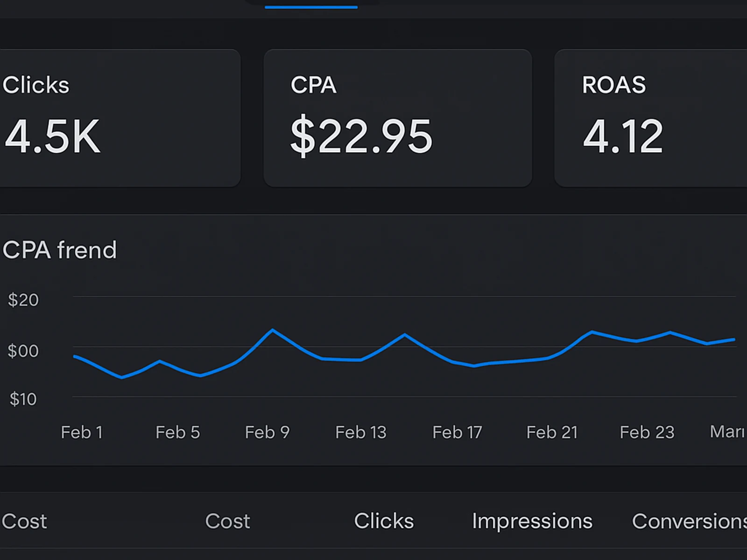Viewport: 747px width, 560px height.
Task: Select the Feb 23 date label
Action: (647, 432)
